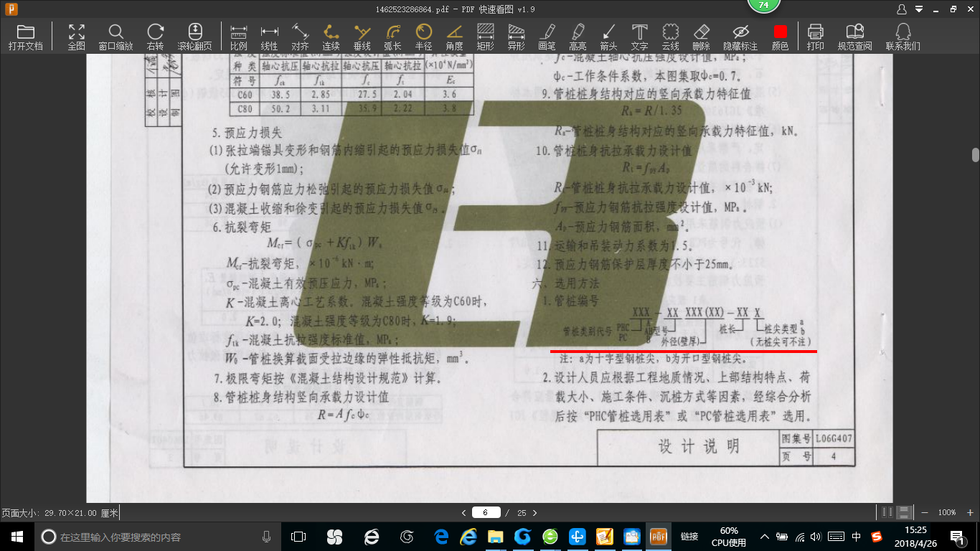This screenshot has width=980, height=551.
Task: Rotate page right with 右转
Action: [x=155, y=37]
